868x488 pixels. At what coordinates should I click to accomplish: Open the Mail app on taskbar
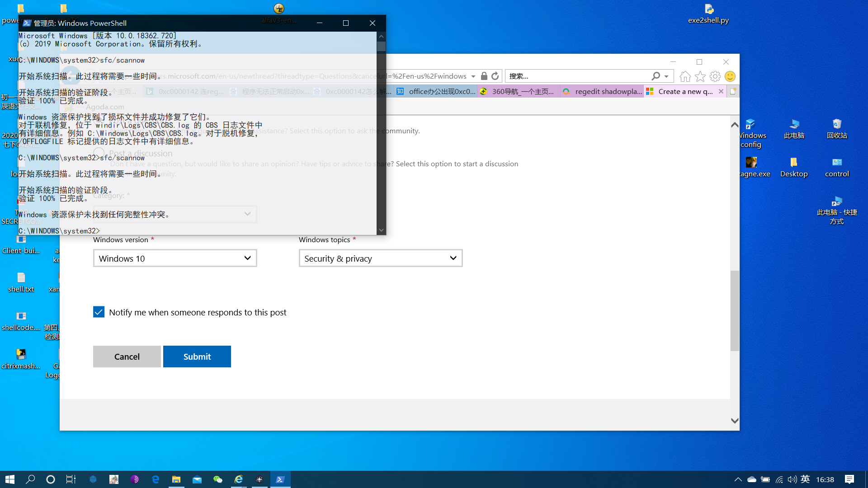click(x=197, y=479)
